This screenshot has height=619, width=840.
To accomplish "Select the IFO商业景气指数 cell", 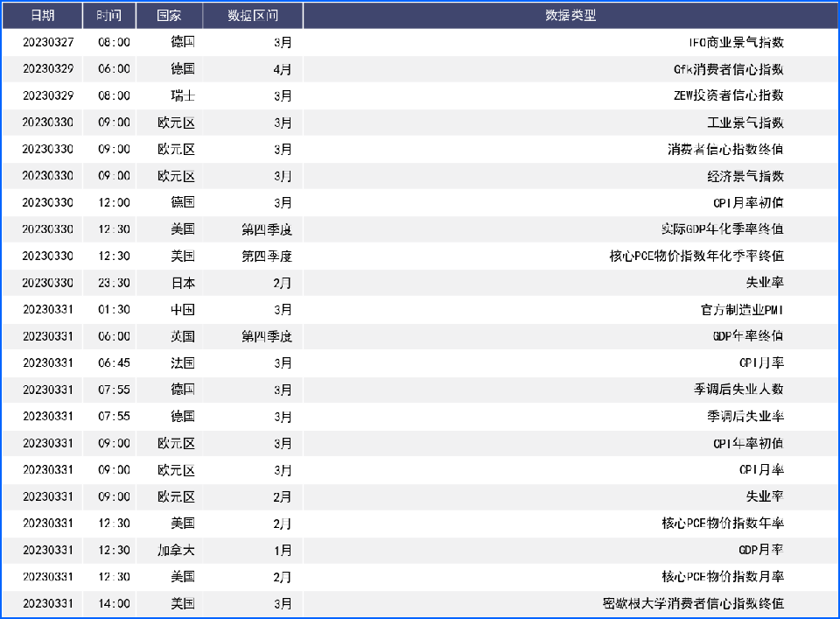I will pos(735,42).
